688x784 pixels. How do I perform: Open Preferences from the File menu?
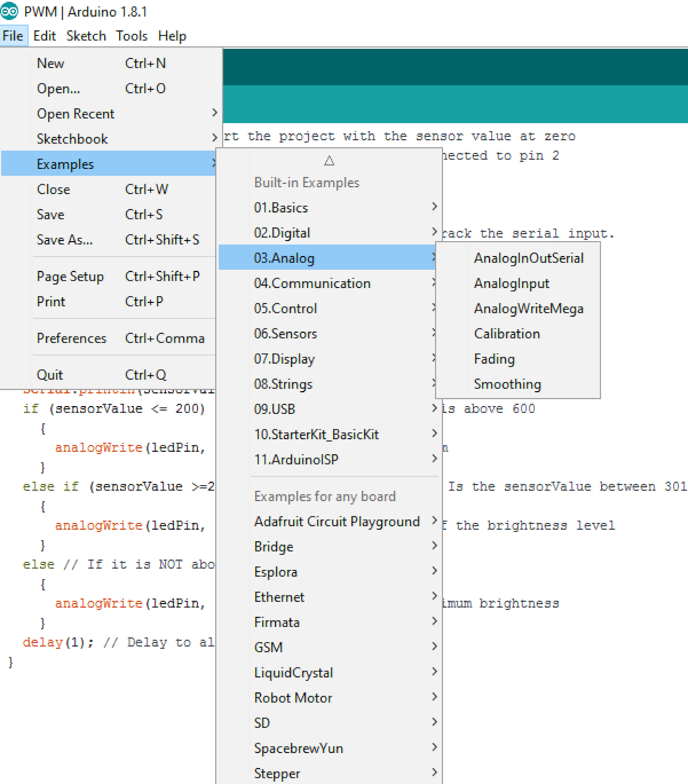(x=109, y=338)
